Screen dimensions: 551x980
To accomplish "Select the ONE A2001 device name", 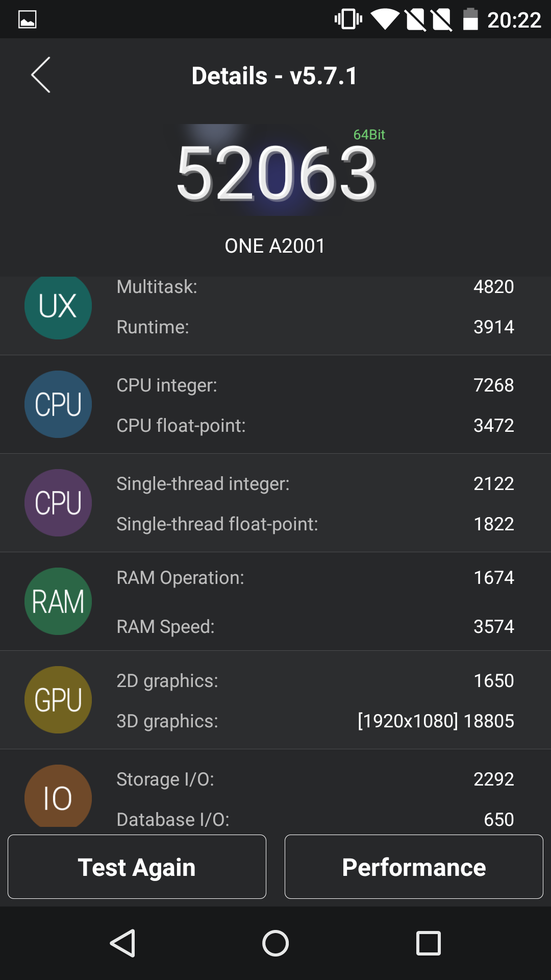I will tap(275, 246).
